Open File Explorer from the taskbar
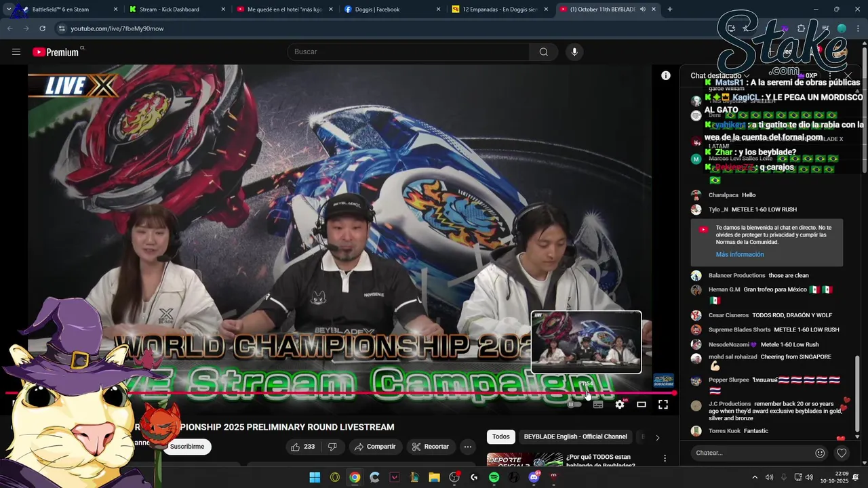 (x=434, y=477)
